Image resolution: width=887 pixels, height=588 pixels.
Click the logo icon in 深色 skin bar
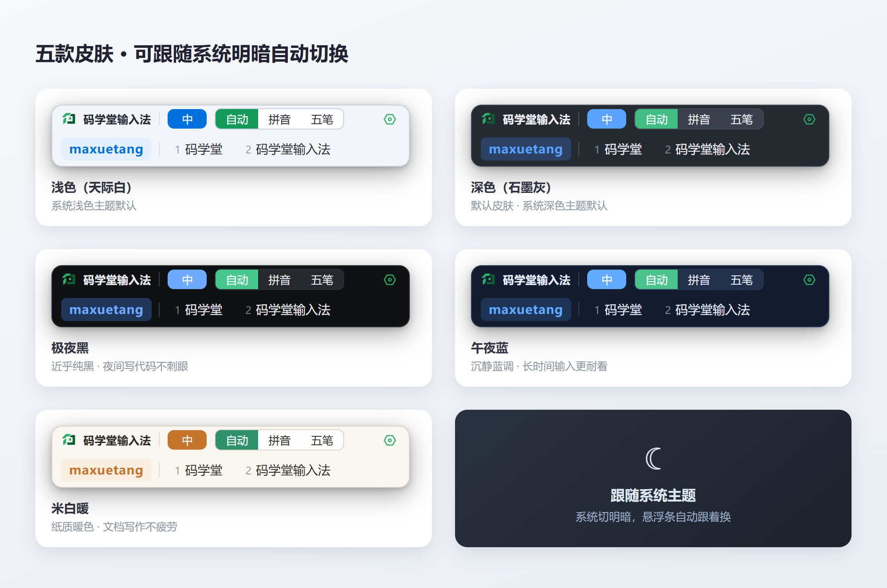point(488,119)
